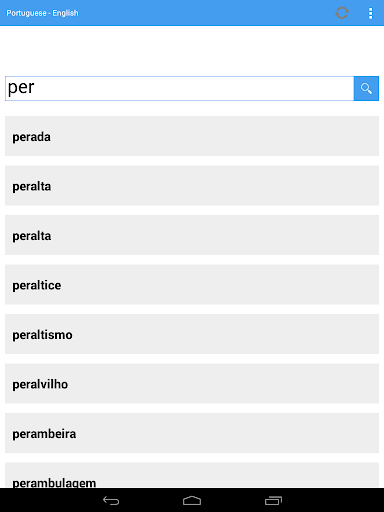384x512 pixels.
Task: Tap the swap languages refresh icon
Action: 342,13
